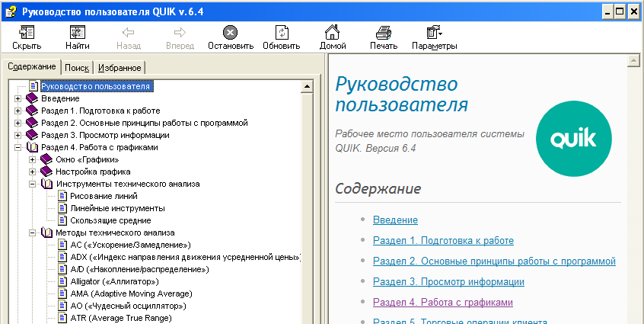Screen dimensions: 644x324
Task: Click the tree pane scroll-up arrow
Action: (x=307, y=87)
